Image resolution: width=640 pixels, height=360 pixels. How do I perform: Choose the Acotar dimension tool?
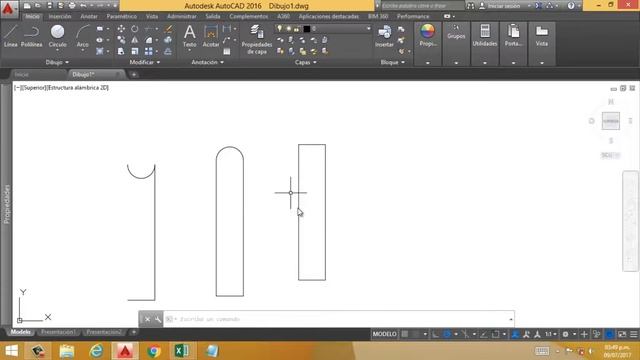point(211,36)
